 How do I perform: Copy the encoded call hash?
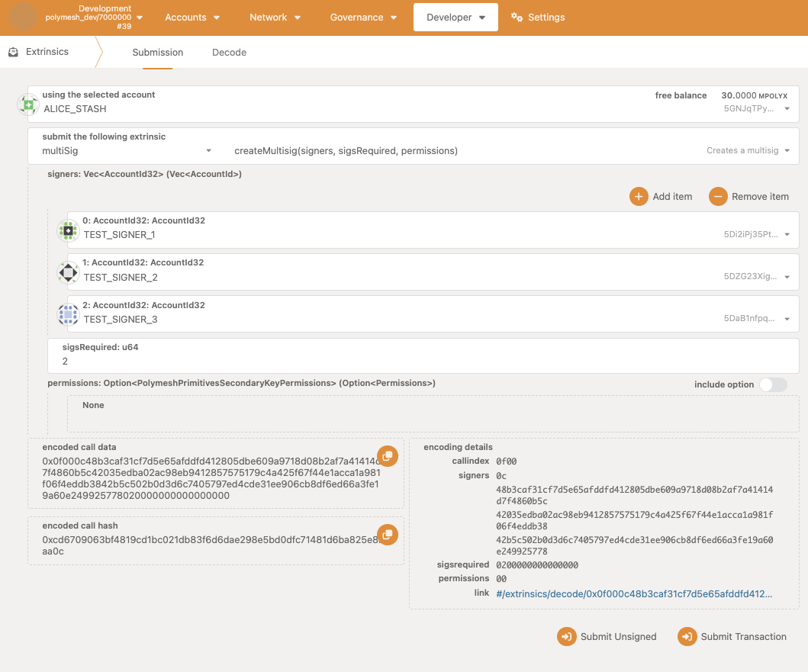pyautogui.click(x=387, y=535)
